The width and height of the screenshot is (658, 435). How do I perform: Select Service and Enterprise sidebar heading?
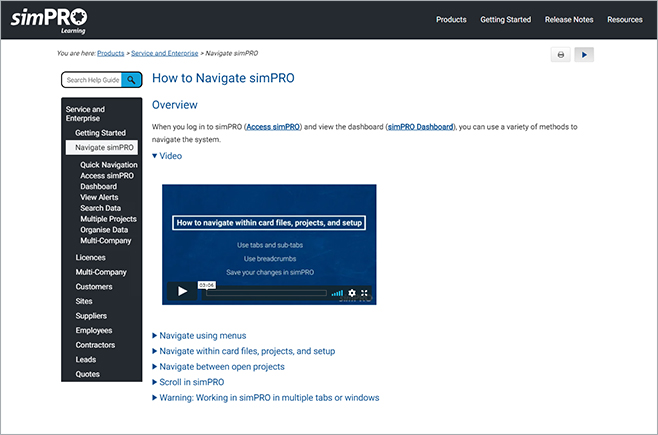[x=85, y=114]
